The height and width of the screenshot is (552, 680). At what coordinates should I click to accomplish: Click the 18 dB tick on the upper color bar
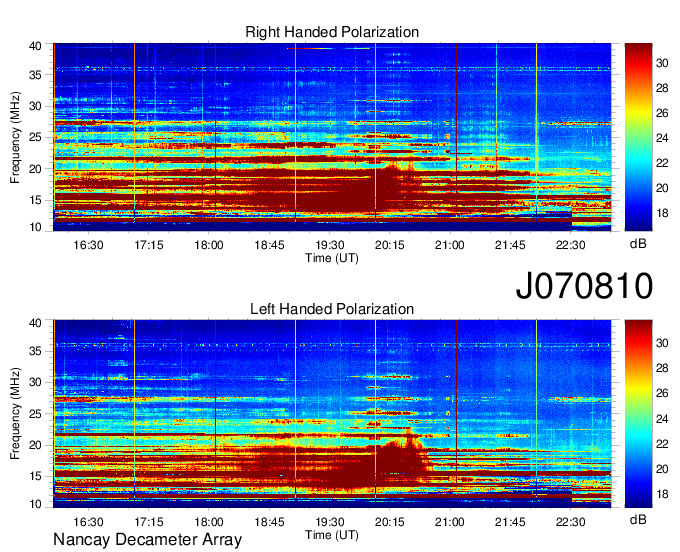pos(662,213)
